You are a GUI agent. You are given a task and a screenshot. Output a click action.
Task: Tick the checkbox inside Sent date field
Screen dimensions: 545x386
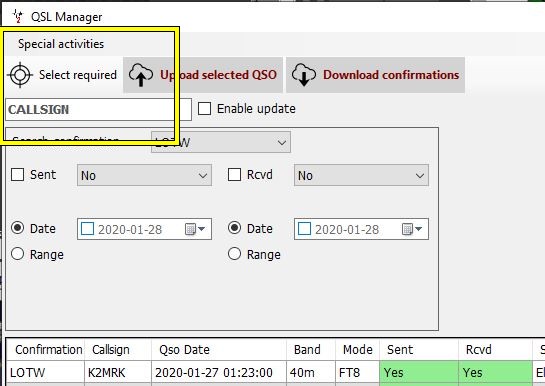click(87, 229)
